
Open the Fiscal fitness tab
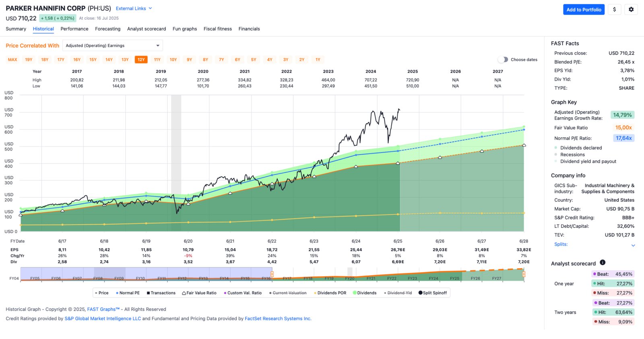(218, 29)
